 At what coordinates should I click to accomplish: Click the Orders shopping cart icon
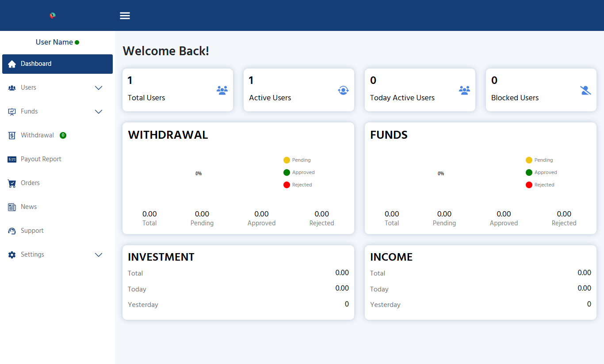12,183
